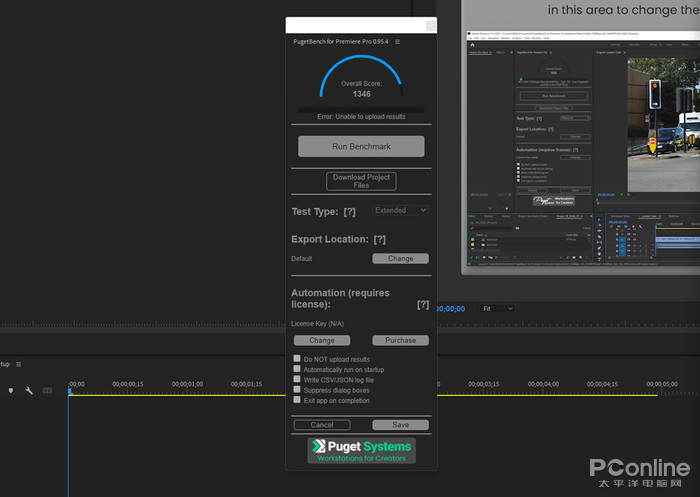Image resolution: width=700 pixels, height=497 pixels.
Task: Click timeline ruler at 00;00;04;00
Action: (x=543, y=384)
